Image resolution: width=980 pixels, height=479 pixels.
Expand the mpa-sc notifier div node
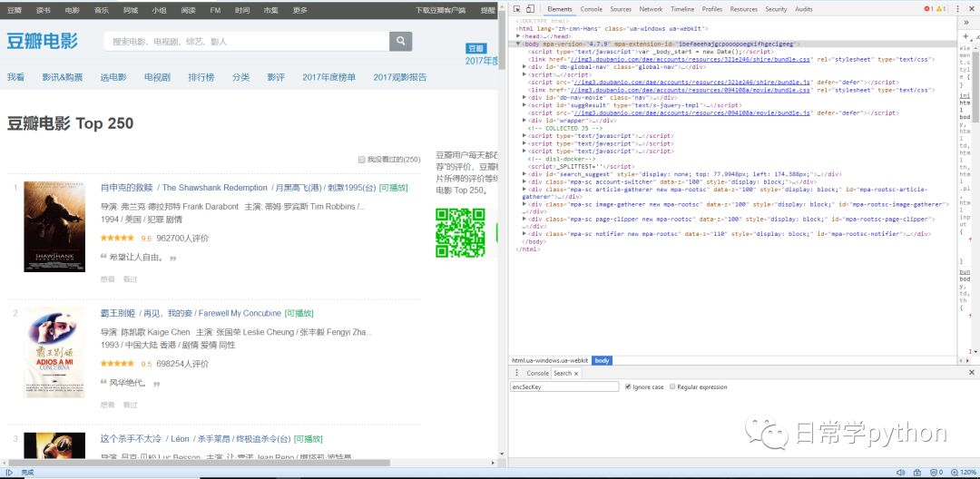525,234
